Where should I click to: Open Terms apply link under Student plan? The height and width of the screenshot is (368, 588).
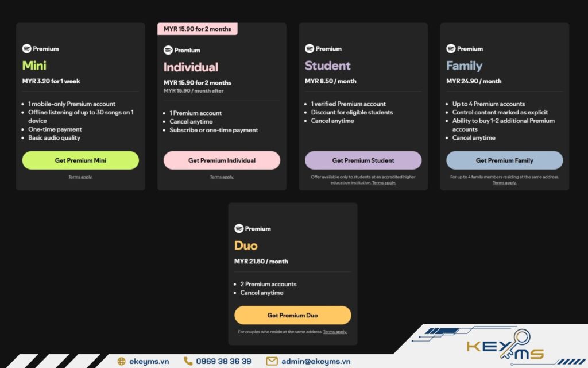(384, 183)
